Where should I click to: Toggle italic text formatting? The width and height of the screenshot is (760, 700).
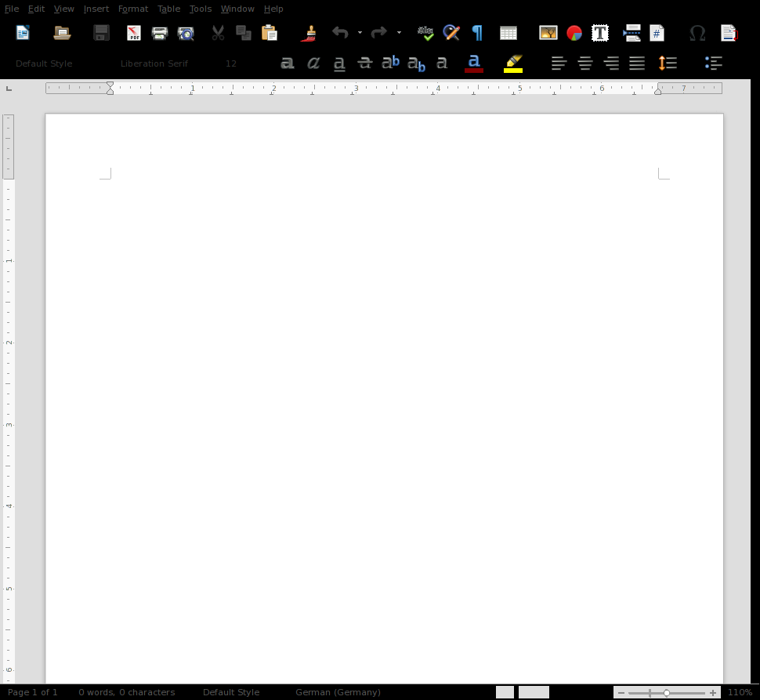coord(313,63)
